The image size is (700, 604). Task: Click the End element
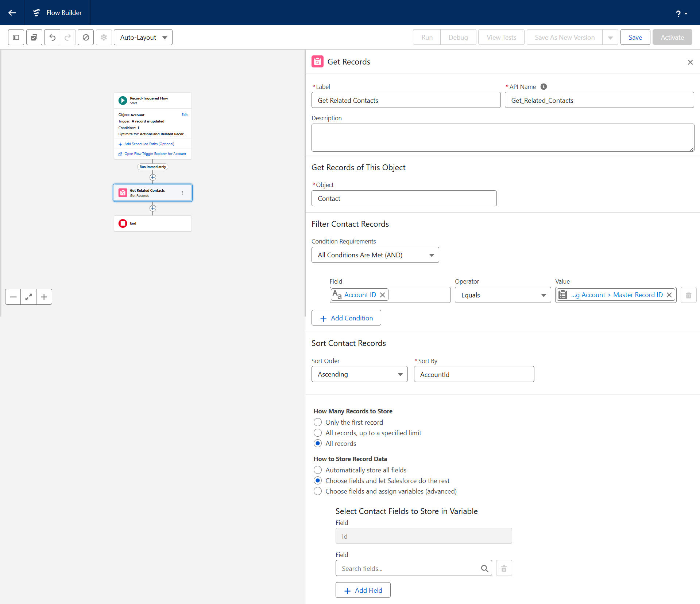[152, 223]
